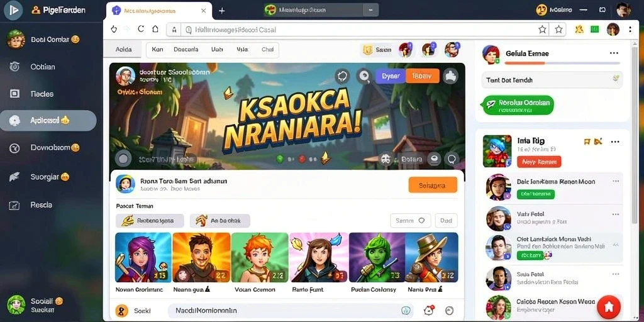
Task: Select the Radeana lgana filter chip
Action: coord(150,221)
